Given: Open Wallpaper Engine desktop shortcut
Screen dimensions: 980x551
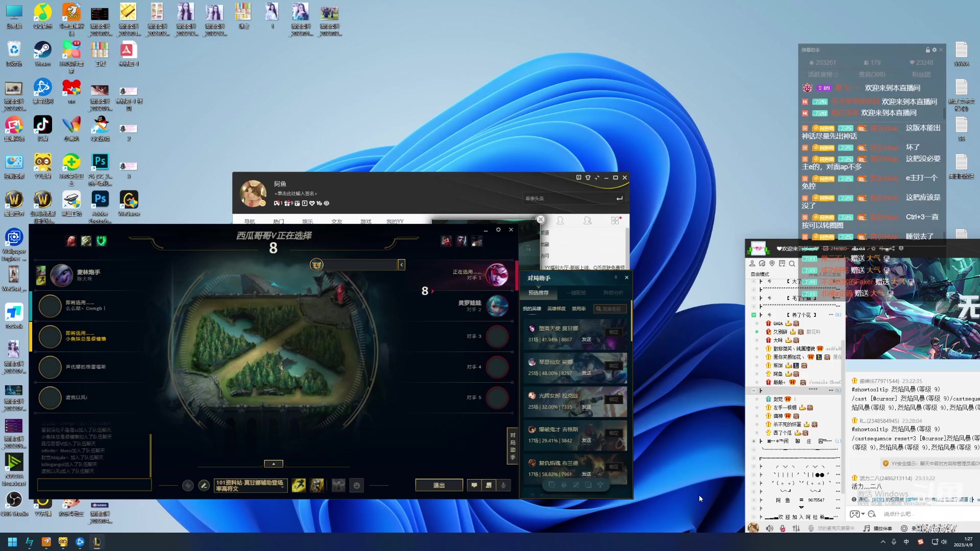Looking at the screenshot, I should coord(14,244).
